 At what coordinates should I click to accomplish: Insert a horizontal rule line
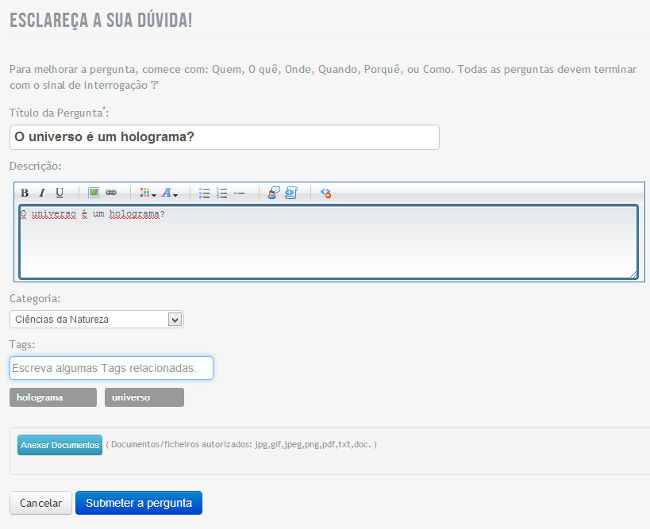[x=240, y=193]
